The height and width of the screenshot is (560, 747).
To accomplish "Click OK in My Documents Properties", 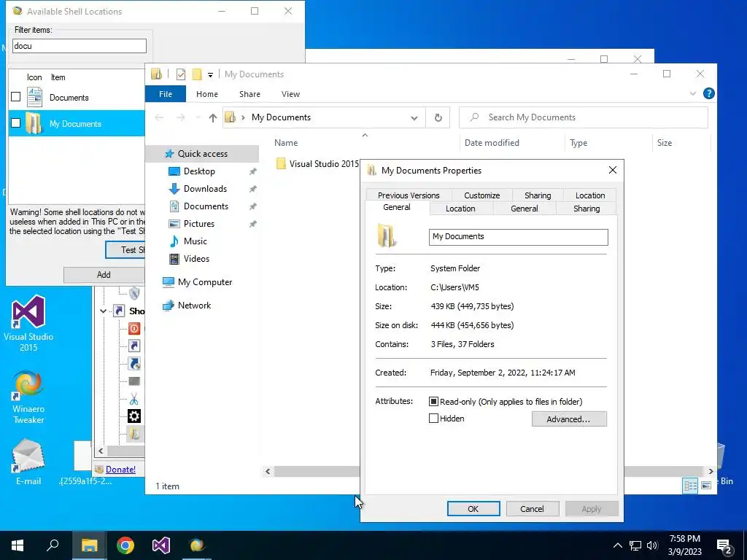I will tap(473, 508).
